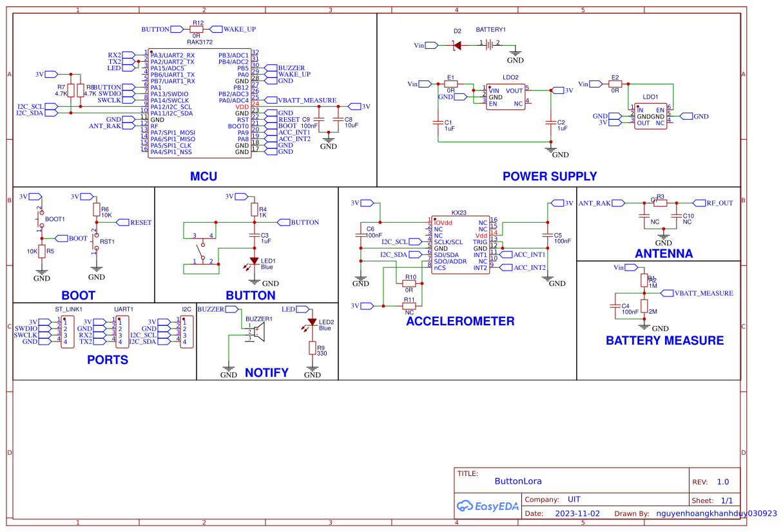The height and width of the screenshot is (532, 783).
Task: Select the EasyEDA cloud logo
Action: pyautogui.click(x=488, y=506)
